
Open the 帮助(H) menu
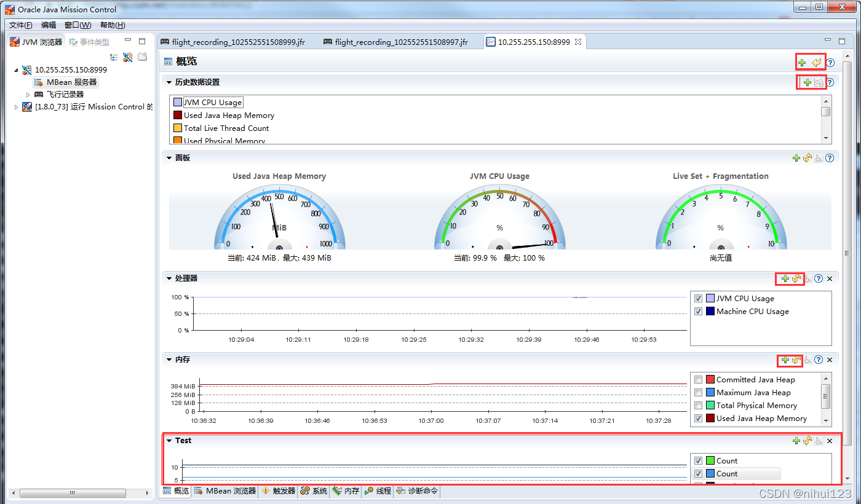[113, 25]
